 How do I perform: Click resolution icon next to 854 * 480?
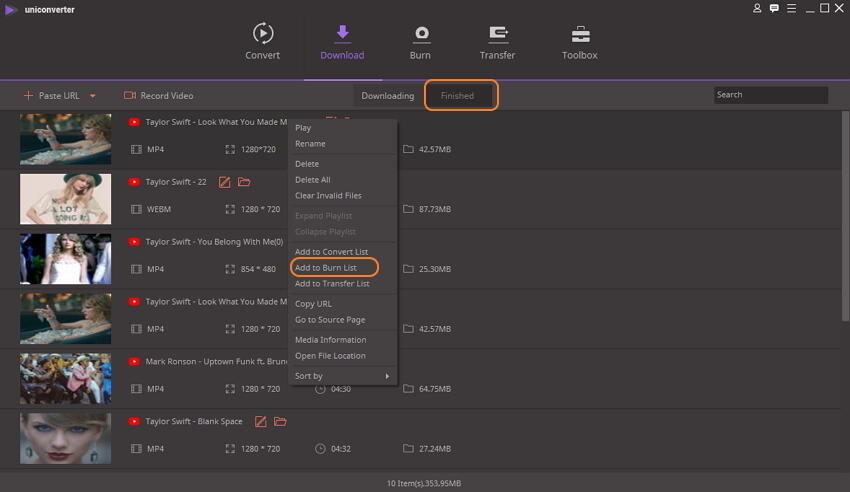point(230,269)
